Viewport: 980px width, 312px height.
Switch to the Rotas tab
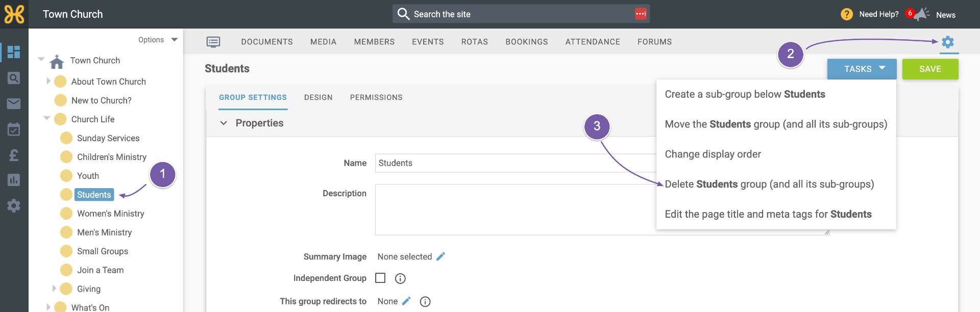click(475, 42)
